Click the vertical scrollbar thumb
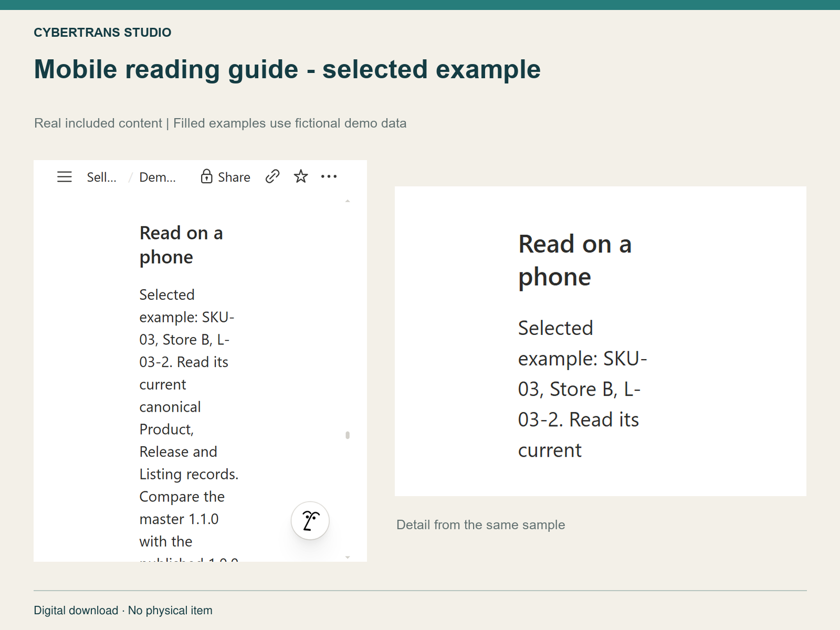Image resolution: width=840 pixels, height=630 pixels. tap(348, 435)
